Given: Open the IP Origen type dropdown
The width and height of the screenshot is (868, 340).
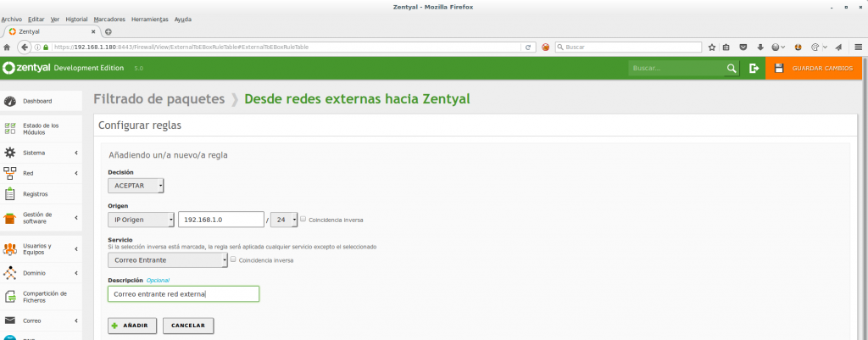Looking at the screenshot, I should [141, 220].
